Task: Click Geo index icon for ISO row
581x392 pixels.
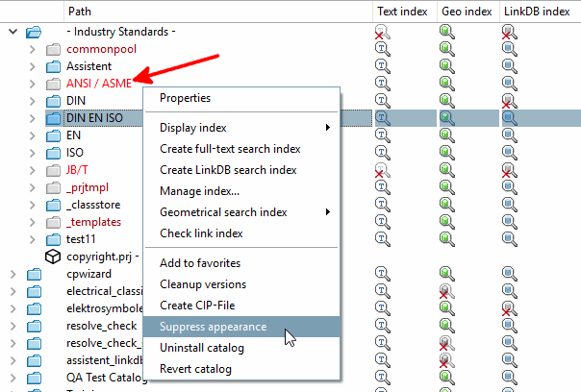Action: coord(446,153)
